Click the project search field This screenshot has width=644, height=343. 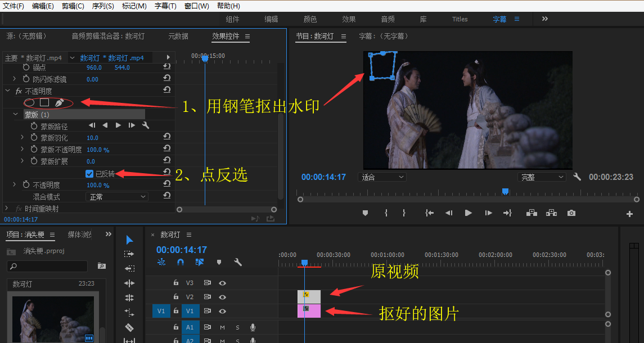point(47,266)
